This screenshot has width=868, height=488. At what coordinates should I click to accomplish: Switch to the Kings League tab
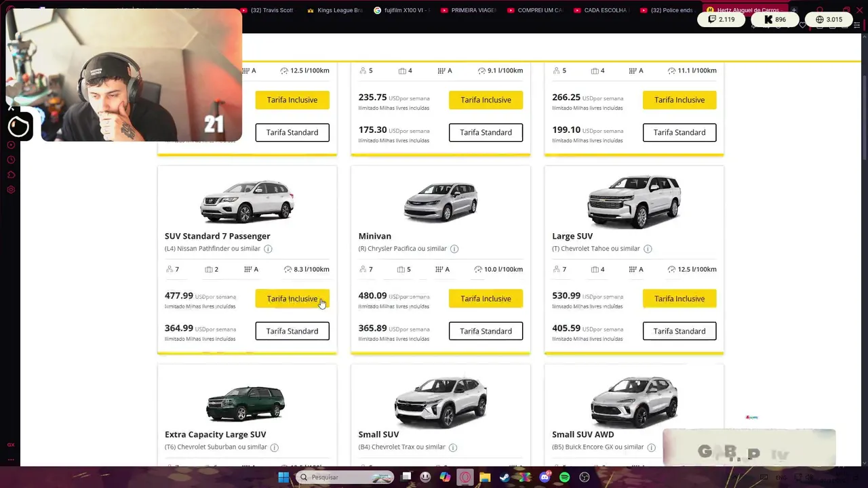(x=335, y=10)
